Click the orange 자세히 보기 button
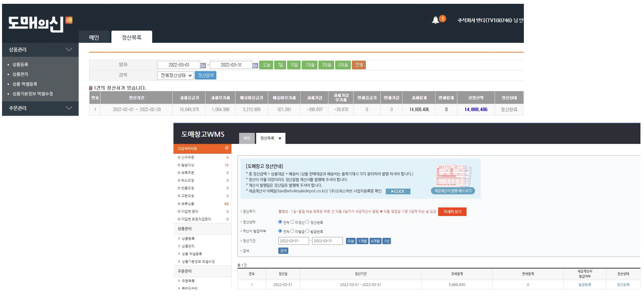The width and height of the screenshot is (644, 296). coord(452,212)
